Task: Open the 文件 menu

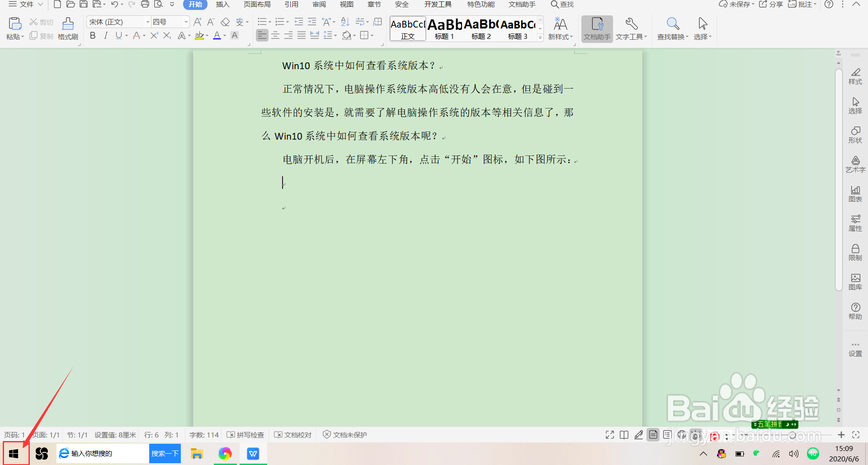Action: (x=25, y=5)
